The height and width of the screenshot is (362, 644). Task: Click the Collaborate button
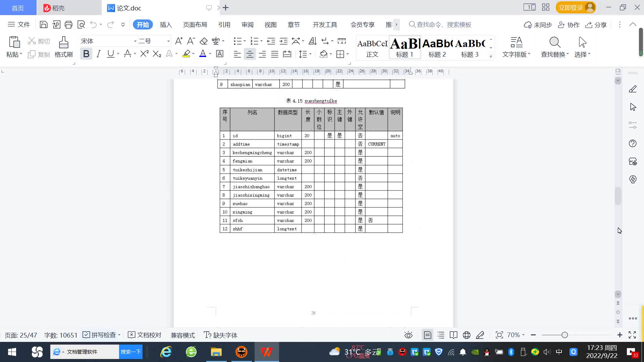tap(569, 25)
